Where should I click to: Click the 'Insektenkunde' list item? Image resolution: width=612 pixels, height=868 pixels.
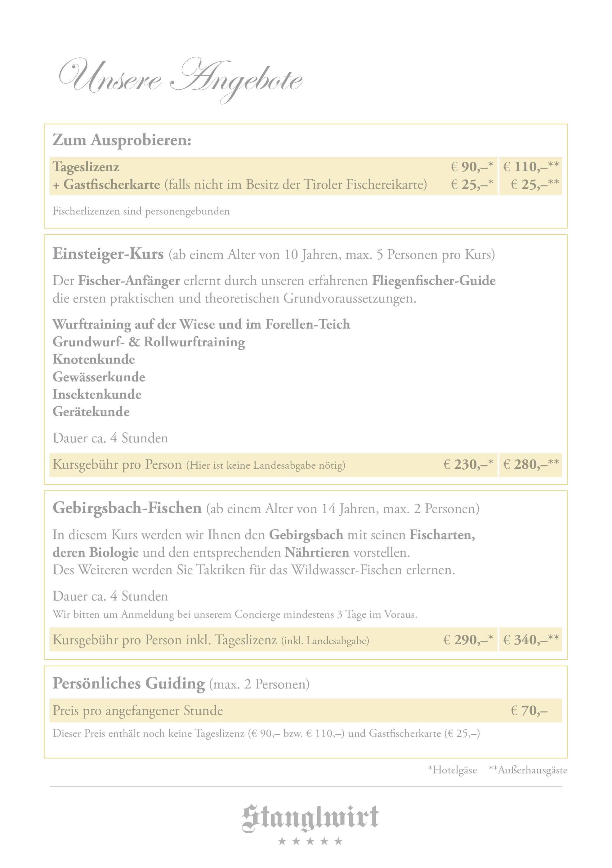click(97, 394)
